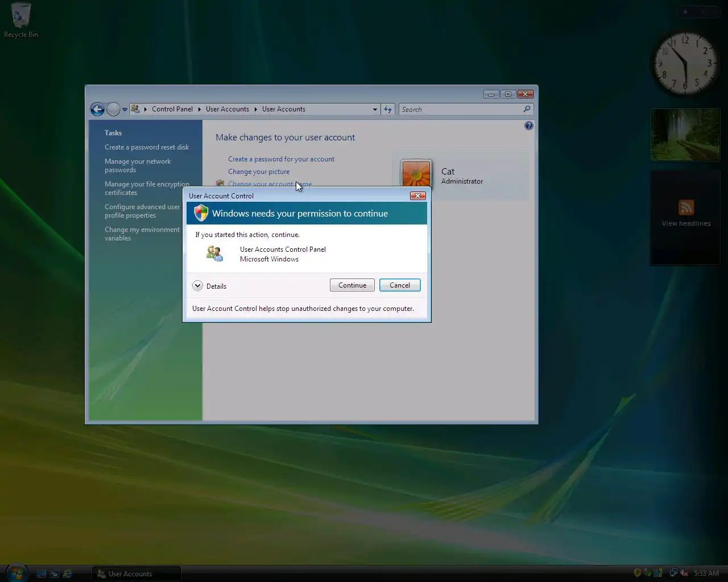Expand the arrow after Control Panel breadcrumb

200,109
